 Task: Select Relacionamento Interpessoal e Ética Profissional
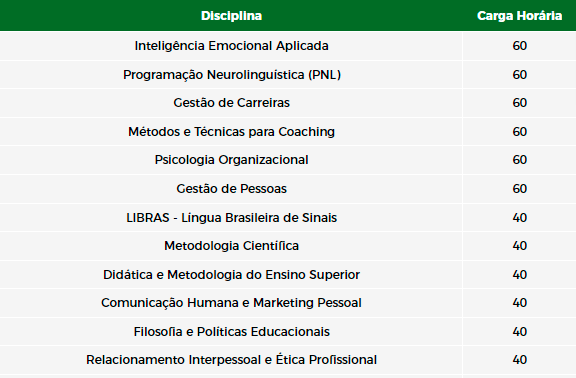[x=231, y=360]
